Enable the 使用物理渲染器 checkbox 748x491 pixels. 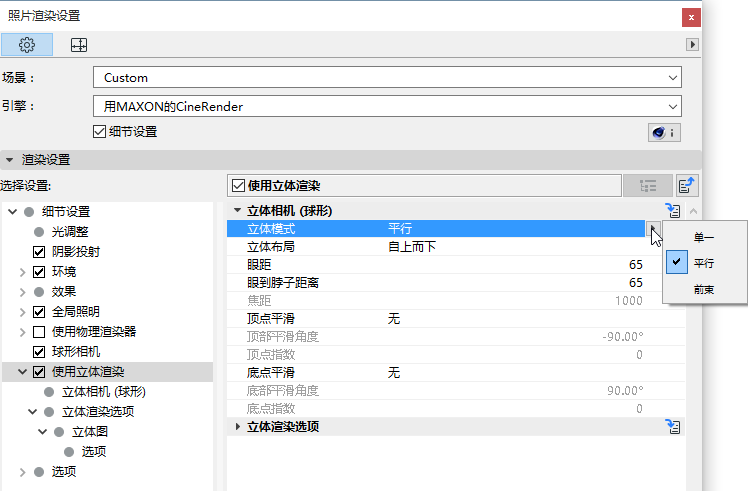tap(39, 332)
